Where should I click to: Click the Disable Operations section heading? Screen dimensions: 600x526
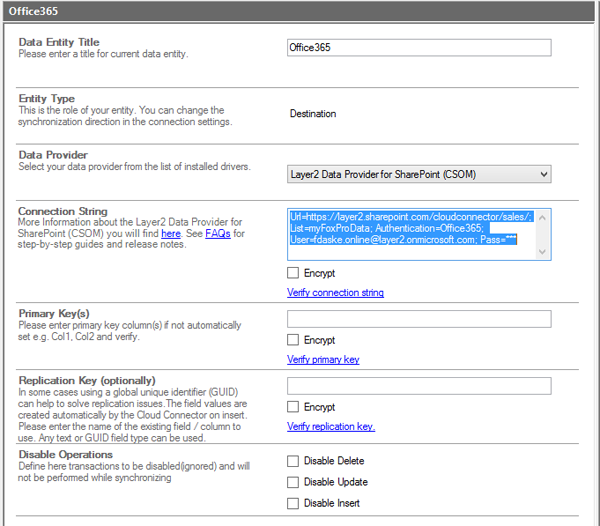[65, 455]
